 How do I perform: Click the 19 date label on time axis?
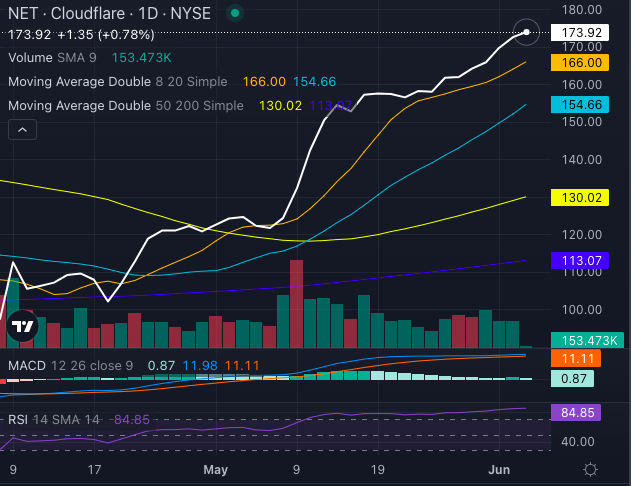(377, 470)
